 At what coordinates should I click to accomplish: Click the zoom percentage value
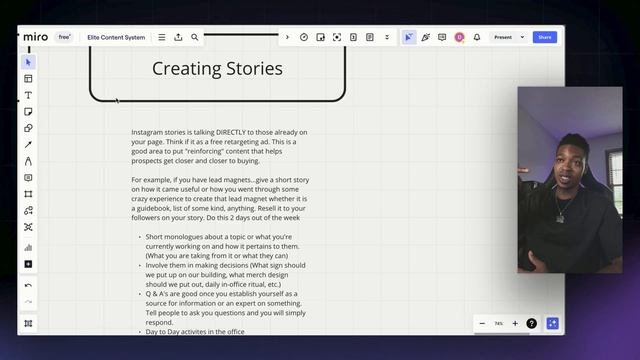coord(498,323)
